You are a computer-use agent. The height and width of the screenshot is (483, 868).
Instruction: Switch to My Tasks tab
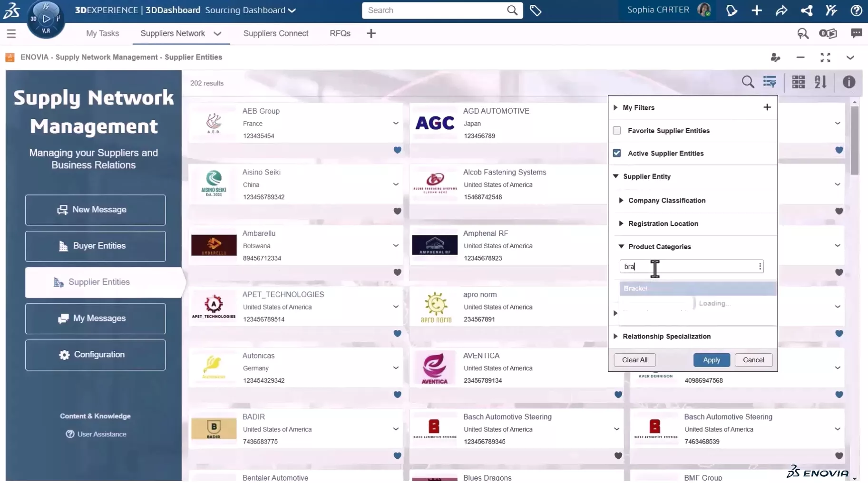(102, 33)
